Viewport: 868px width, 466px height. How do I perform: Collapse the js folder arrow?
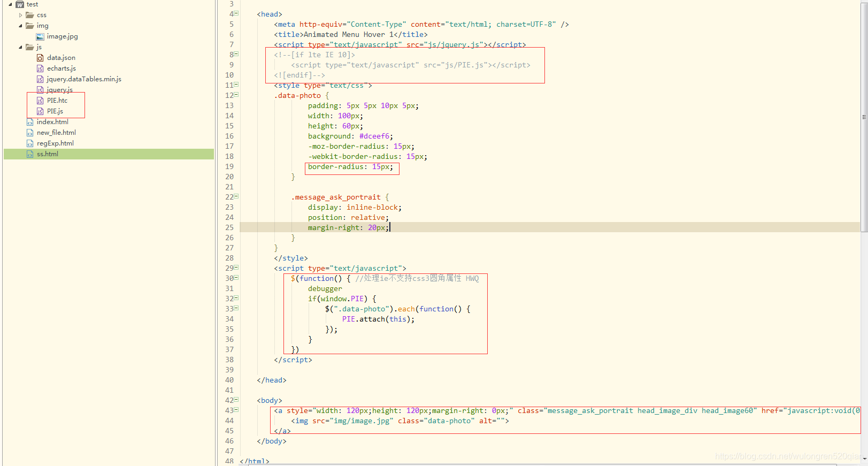point(20,47)
